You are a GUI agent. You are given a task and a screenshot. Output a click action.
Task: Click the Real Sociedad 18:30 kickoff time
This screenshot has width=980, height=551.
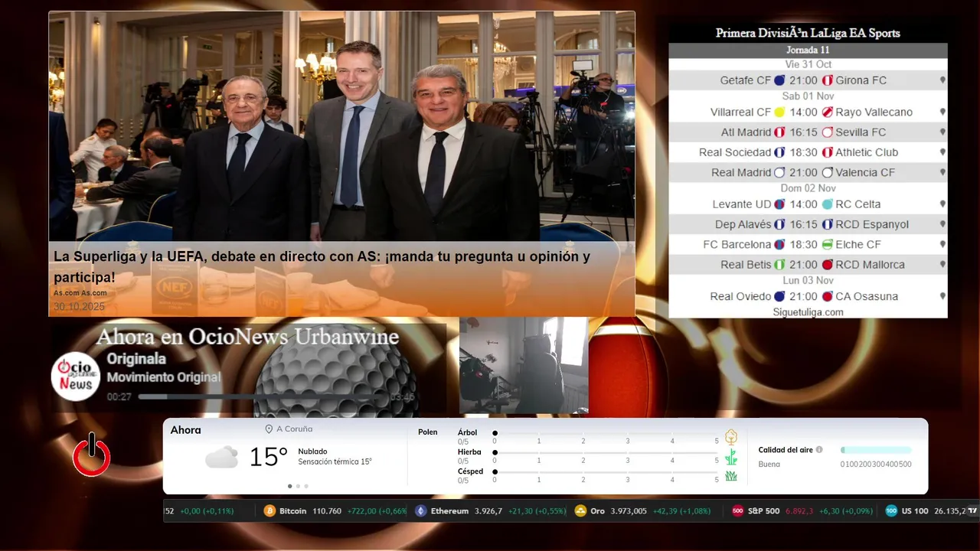pos(803,152)
